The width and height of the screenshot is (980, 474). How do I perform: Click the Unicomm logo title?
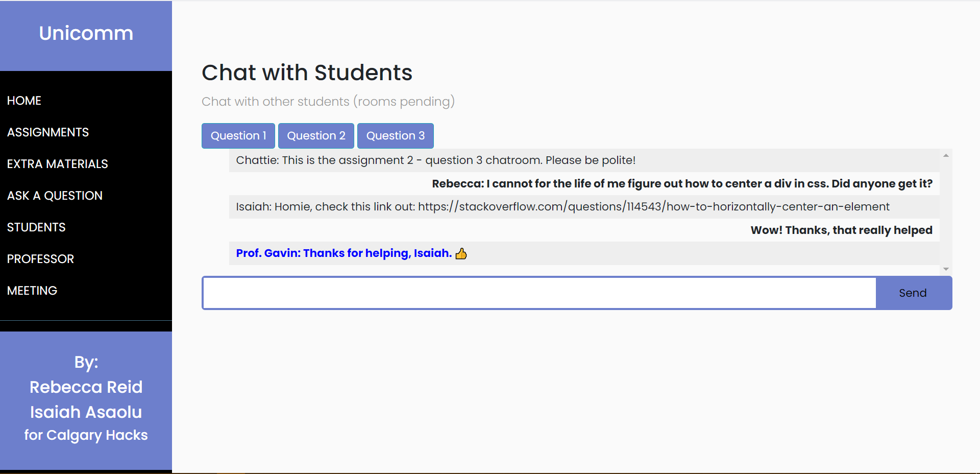coord(86,33)
